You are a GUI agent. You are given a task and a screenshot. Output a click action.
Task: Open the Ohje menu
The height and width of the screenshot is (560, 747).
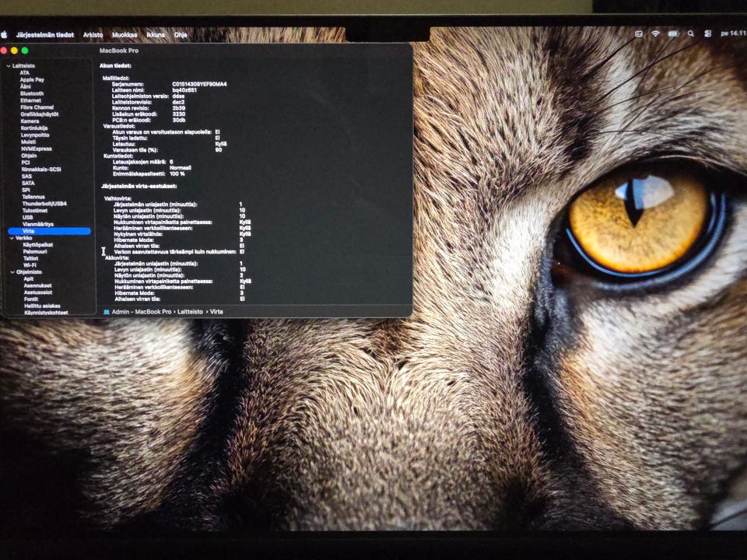click(180, 35)
